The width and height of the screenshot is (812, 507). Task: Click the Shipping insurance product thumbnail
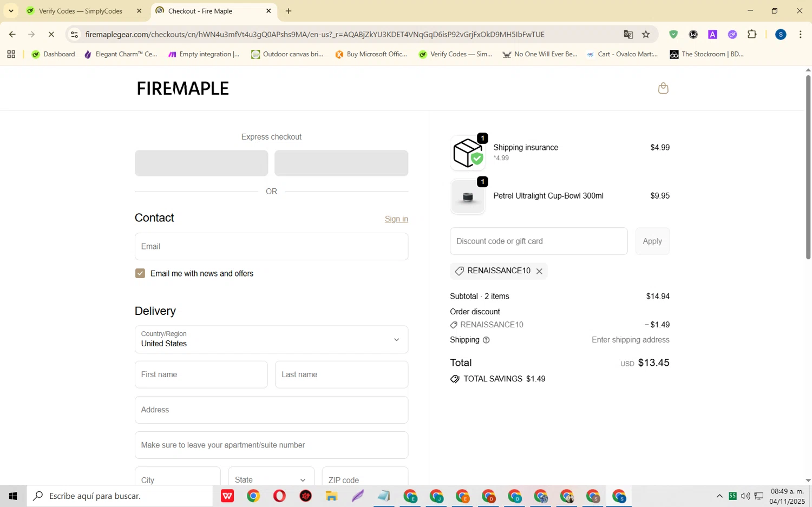coord(468,153)
